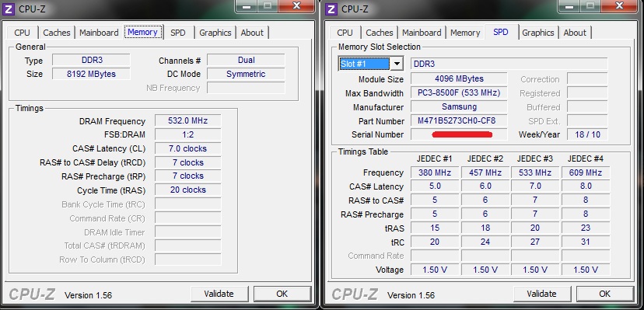Click the tRC value 27 cell
644x310 pixels.
click(535, 242)
